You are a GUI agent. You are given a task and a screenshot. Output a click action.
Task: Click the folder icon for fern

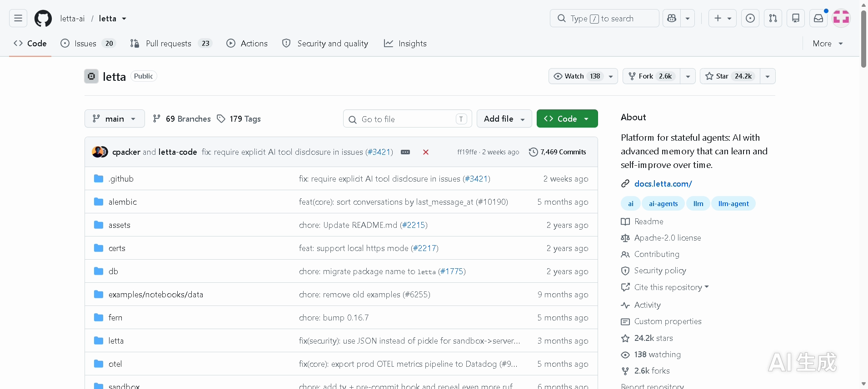pyautogui.click(x=99, y=317)
